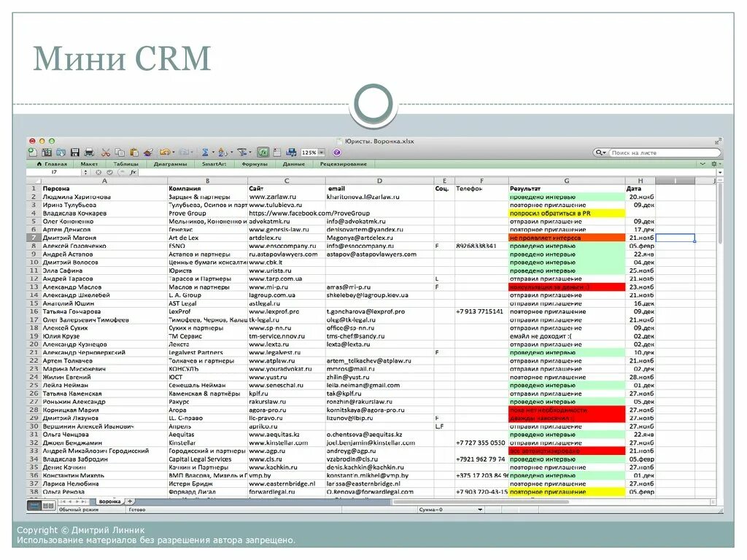Switch to Page Layout view button
This screenshot has width=747, height=560.
48,505
